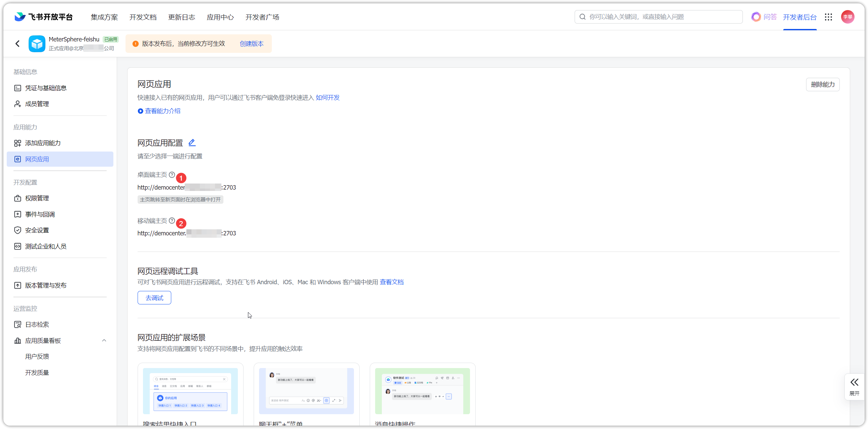Screen dimensions: 868x429
Task: Open the 开发文档 top menu
Action: click(143, 17)
